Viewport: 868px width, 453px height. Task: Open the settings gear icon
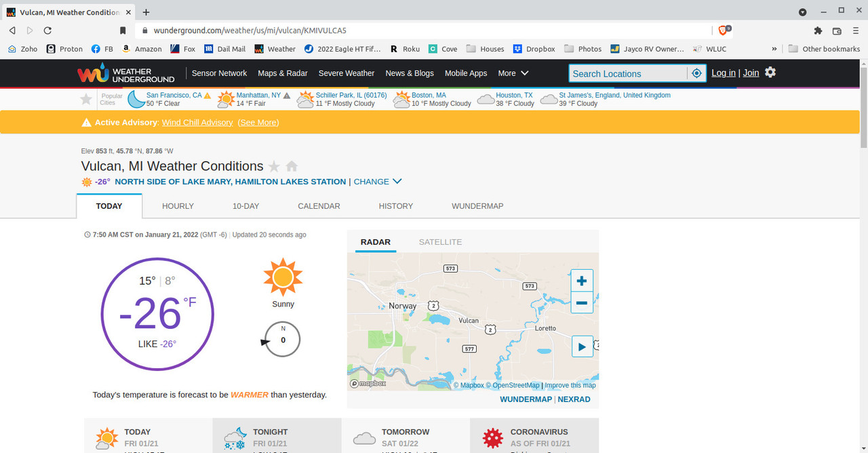pyautogui.click(x=770, y=73)
